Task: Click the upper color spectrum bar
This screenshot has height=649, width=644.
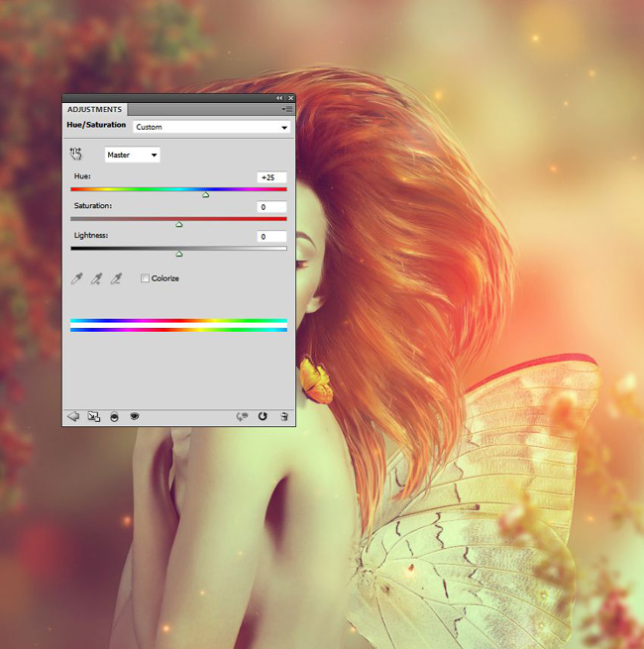Action: point(178,321)
